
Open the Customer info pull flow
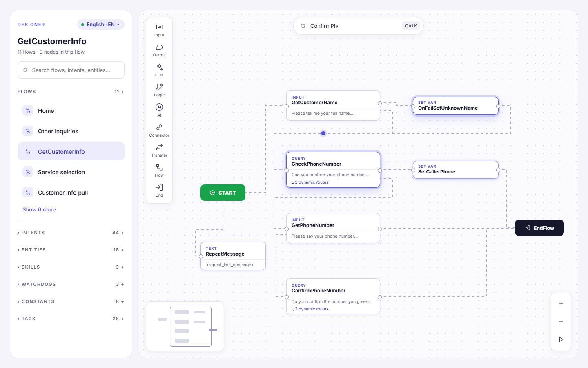[x=71, y=193]
